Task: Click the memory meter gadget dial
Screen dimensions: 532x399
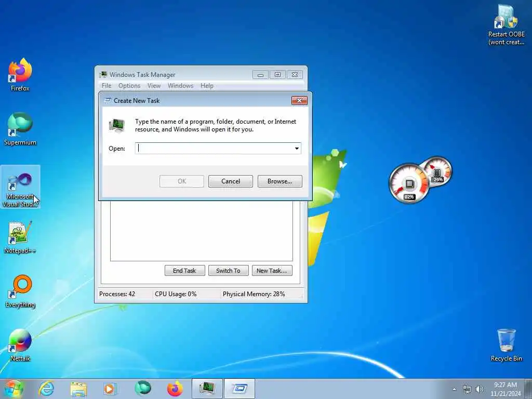Action: tap(437, 171)
